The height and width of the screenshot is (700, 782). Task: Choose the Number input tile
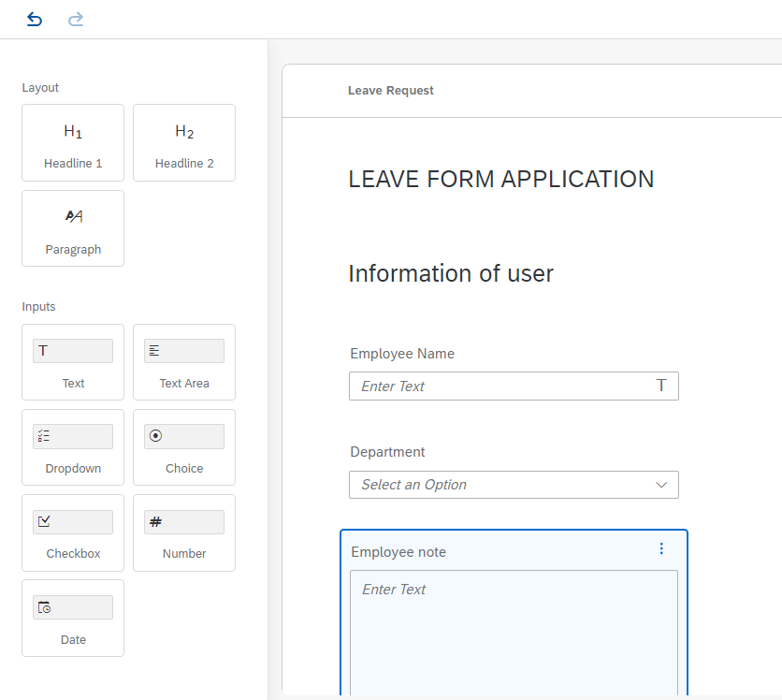(x=184, y=532)
